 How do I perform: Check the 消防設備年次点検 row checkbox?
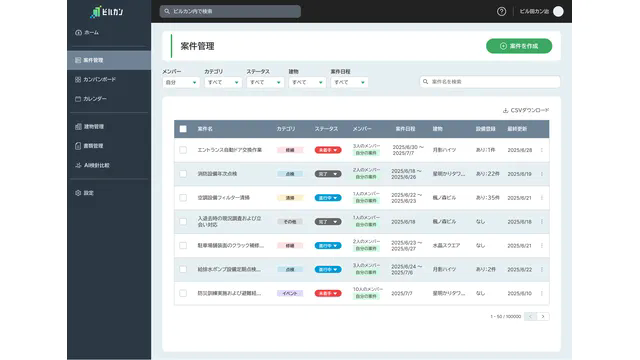coord(183,174)
